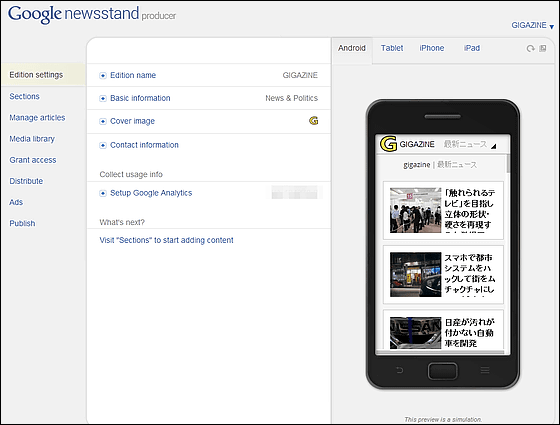
Task: Click the News & Politics value
Action: (291, 98)
